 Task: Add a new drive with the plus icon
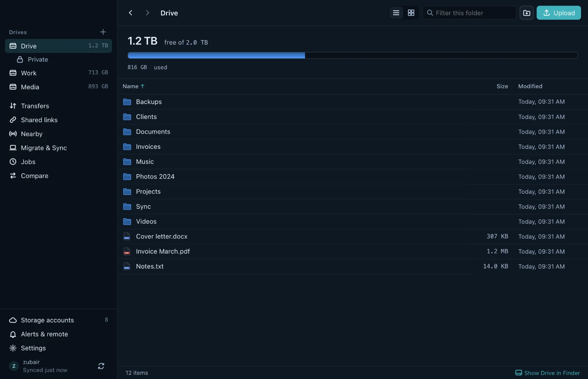pyautogui.click(x=103, y=32)
